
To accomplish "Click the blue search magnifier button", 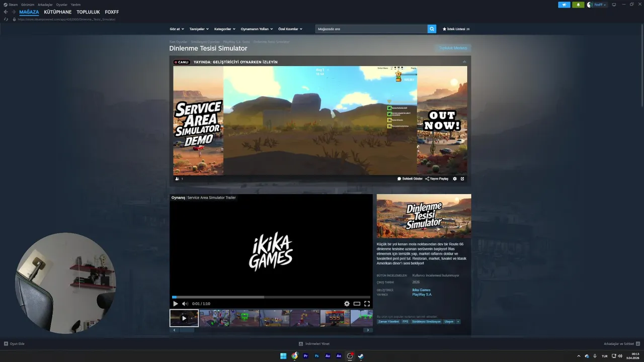I will [432, 29].
